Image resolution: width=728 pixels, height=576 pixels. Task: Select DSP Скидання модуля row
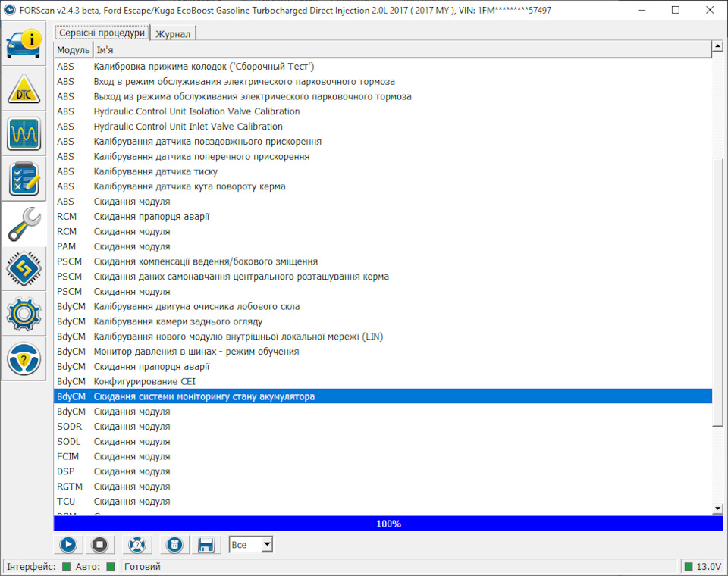[x=383, y=471]
